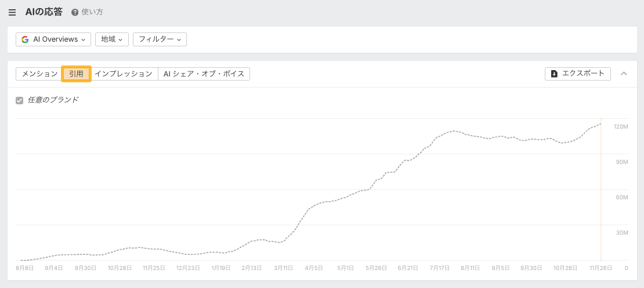The height and width of the screenshot is (288, 644).
Task: Click the orange vertical marker on the chart
Action: coord(601,191)
